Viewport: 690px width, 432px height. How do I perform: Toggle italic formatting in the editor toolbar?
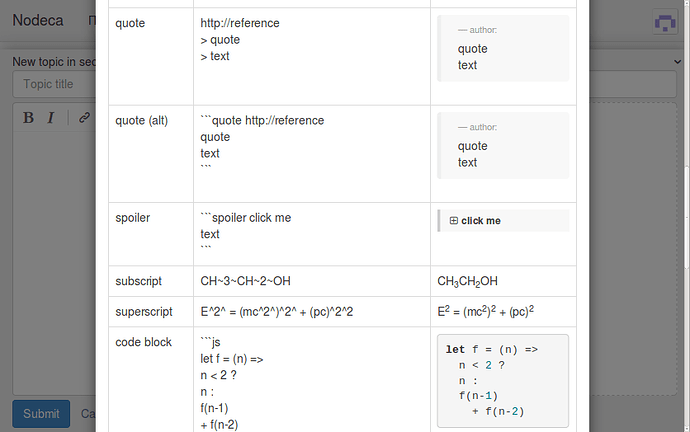tap(50, 117)
